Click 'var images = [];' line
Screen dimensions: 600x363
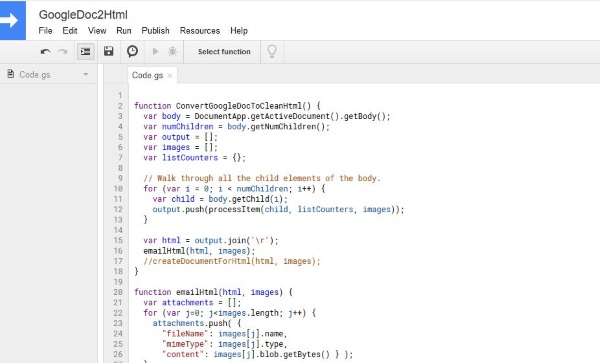(x=181, y=147)
